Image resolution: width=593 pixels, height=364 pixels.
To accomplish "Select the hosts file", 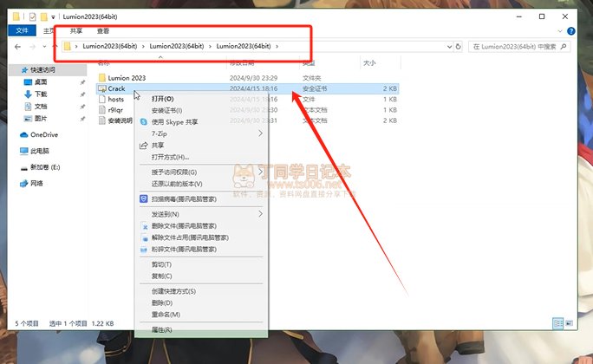I will pyautogui.click(x=115, y=99).
